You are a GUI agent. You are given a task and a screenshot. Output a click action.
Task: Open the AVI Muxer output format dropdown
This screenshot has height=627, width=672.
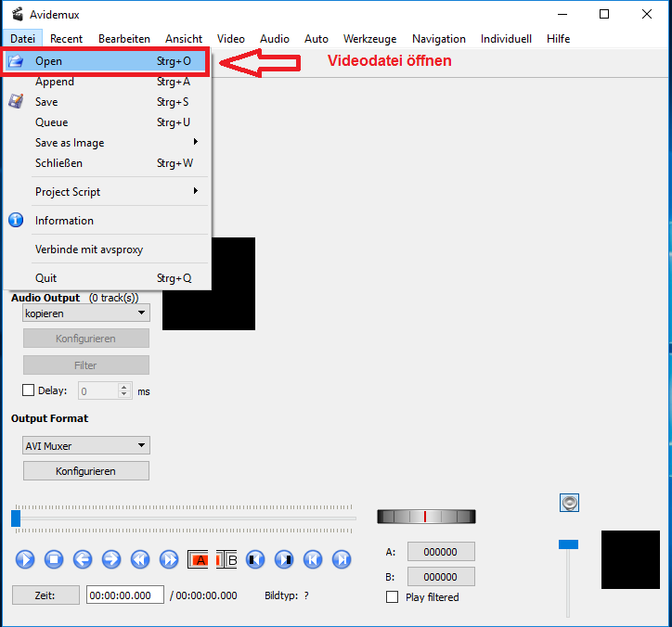coord(86,446)
